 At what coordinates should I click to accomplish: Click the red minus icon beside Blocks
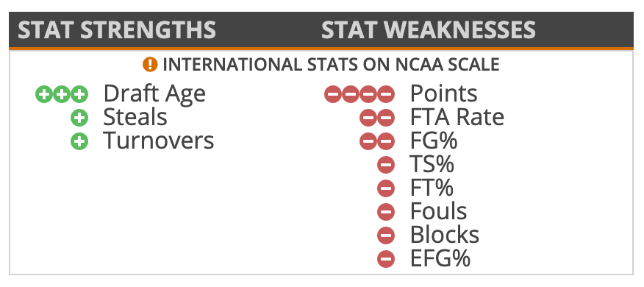386,235
